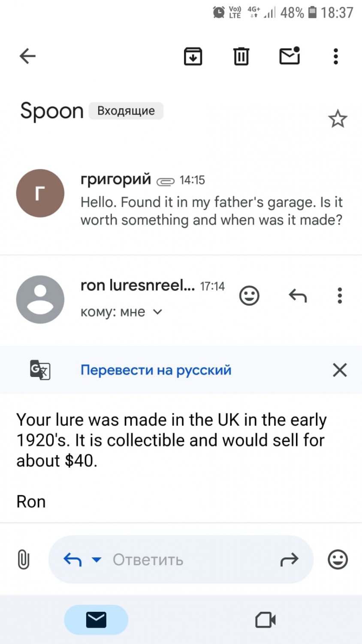Reply to Ron's message using arrow icon
Screen dimensions: 362x644
coord(298,296)
